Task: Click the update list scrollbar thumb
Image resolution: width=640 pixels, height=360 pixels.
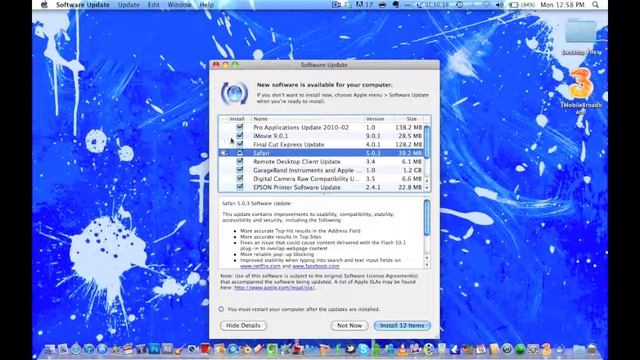Action: (427, 142)
